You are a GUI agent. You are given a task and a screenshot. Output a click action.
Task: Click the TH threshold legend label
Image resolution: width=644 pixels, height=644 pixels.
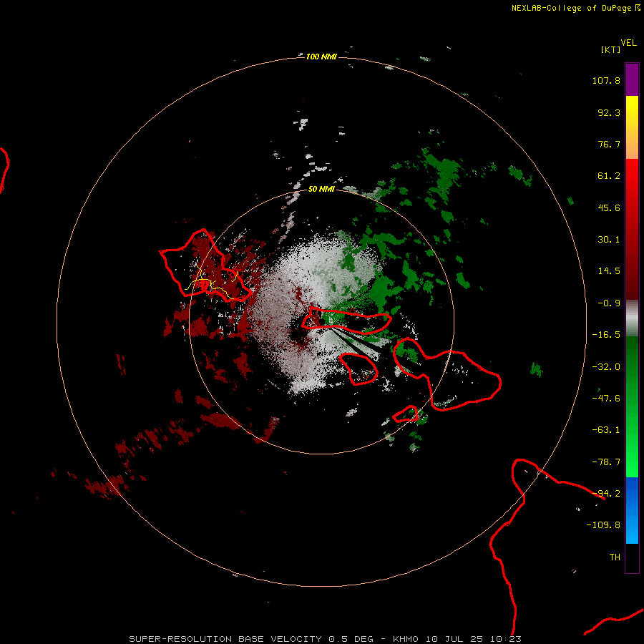(615, 557)
